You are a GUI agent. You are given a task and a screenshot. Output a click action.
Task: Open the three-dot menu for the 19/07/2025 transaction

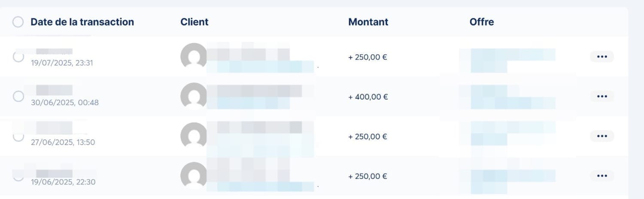point(602,57)
